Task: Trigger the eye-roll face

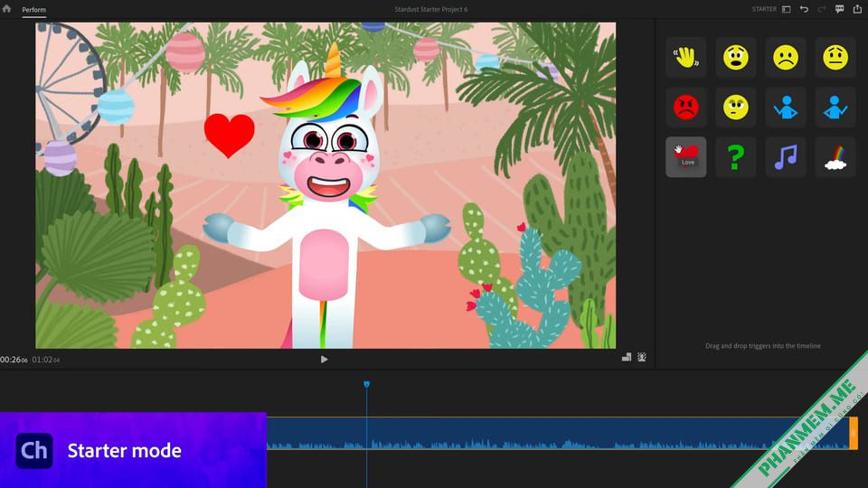Action: (x=736, y=108)
